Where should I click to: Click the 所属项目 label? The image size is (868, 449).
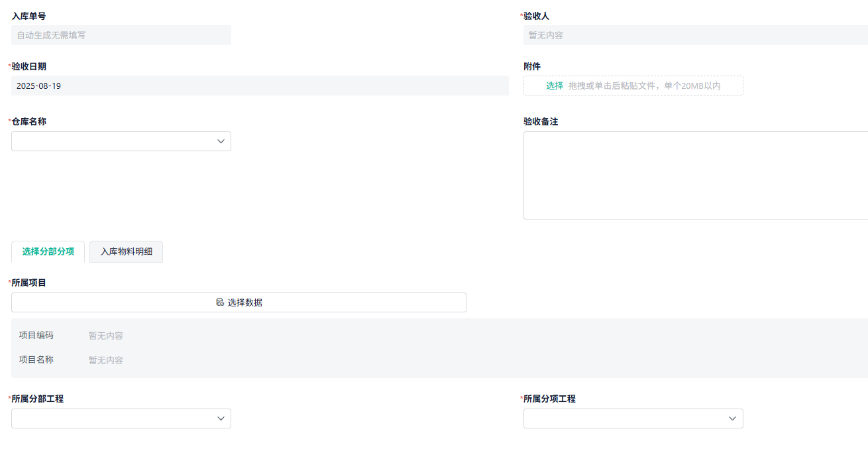(x=29, y=283)
